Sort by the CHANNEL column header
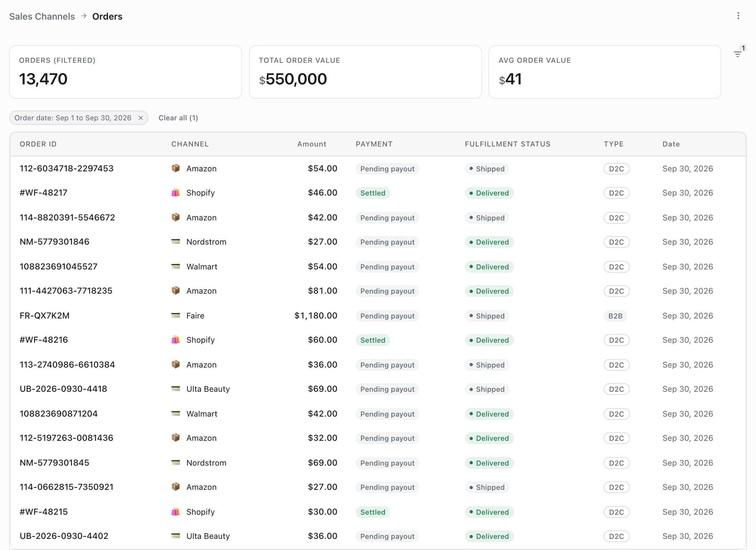 (x=190, y=144)
